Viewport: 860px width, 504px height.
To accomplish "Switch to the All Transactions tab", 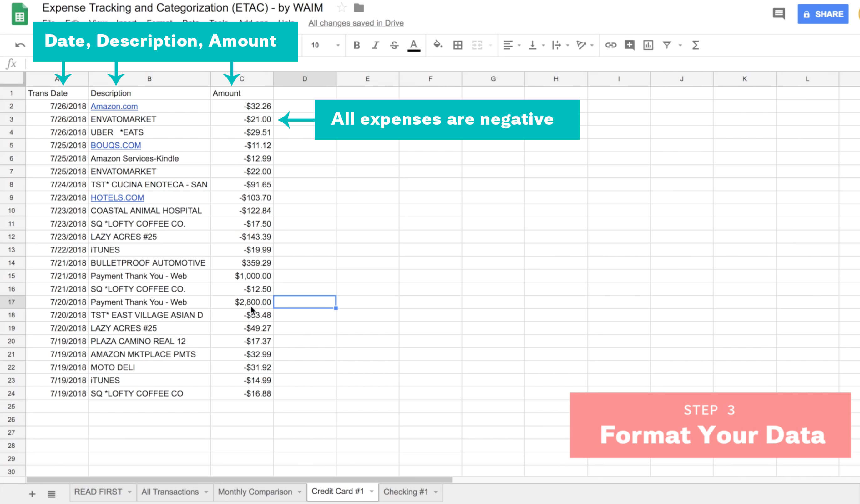I will pyautogui.click(x=170, y=492).
